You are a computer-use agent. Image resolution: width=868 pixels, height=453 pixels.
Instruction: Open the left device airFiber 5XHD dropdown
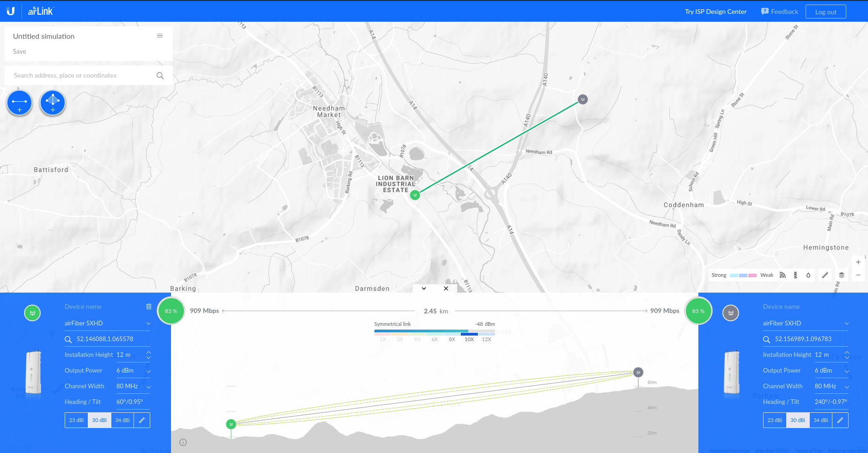107,323
